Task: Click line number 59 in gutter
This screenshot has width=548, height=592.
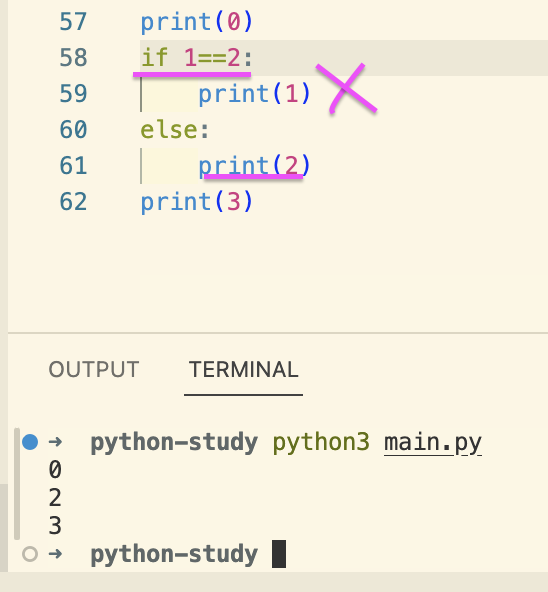Action: click(x=73, y=93)
